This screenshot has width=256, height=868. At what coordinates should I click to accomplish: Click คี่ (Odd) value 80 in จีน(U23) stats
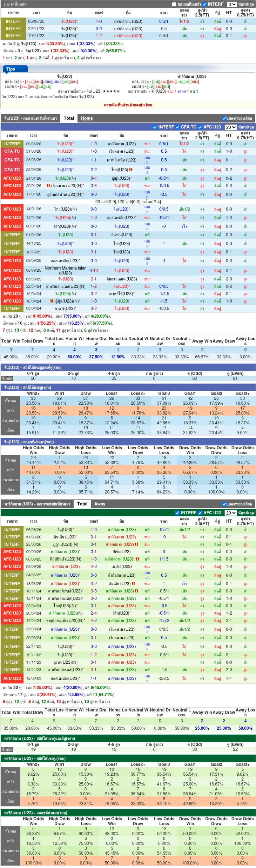[195, 378]
